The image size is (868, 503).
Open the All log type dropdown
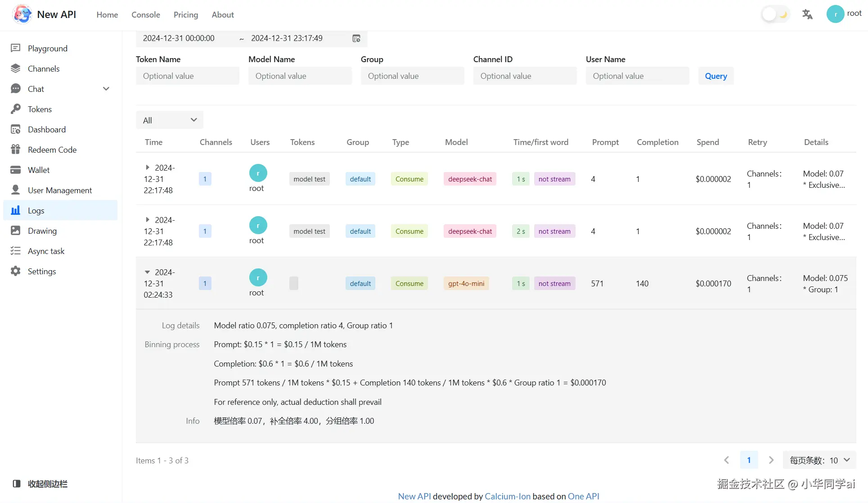(170, 120)
